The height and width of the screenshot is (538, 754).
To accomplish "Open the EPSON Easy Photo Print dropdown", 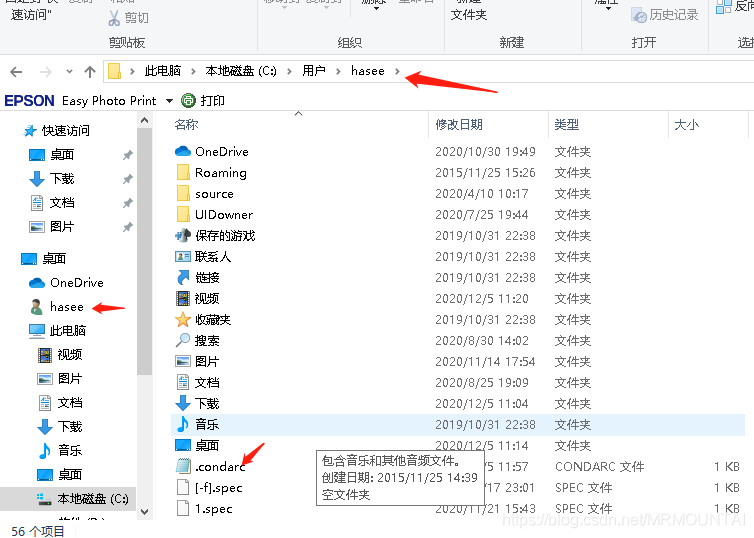I will click(x=169, y=101).
